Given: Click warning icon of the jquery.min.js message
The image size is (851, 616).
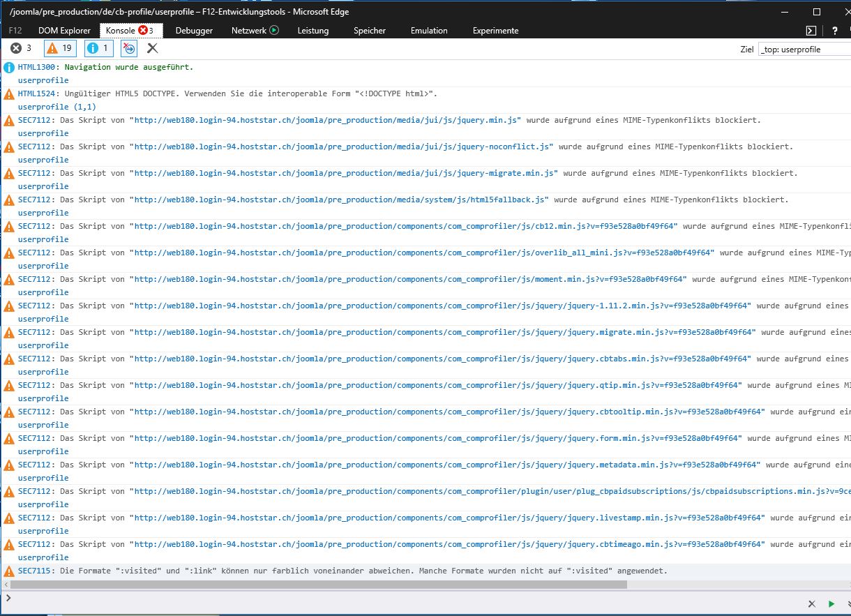Looking at the screenshot, I should pyautogui.click(x=9, y=121).
